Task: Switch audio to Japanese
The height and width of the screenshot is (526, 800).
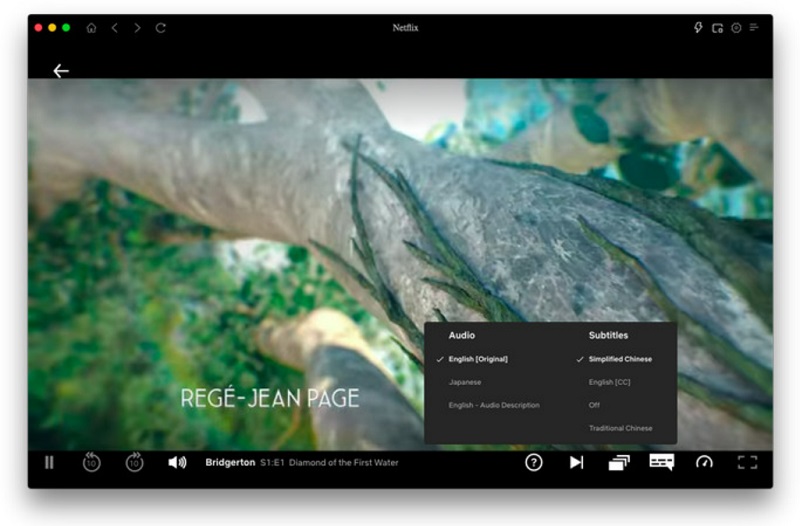Action: (x=465, y=382)
